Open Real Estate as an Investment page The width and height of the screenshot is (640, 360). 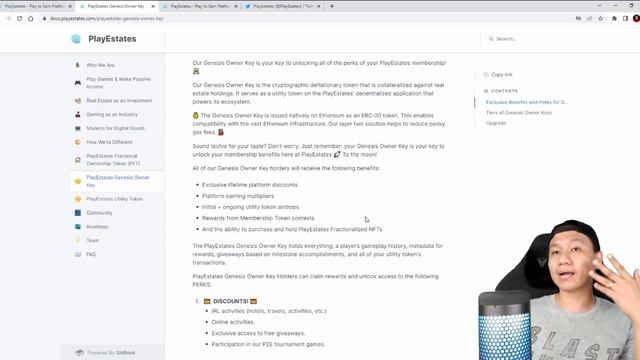pos(119,100)
